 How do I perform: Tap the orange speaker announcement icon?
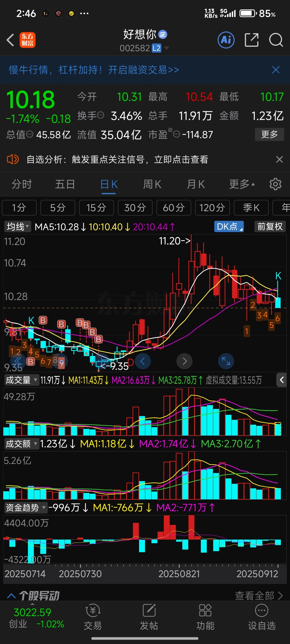(13, 159)
